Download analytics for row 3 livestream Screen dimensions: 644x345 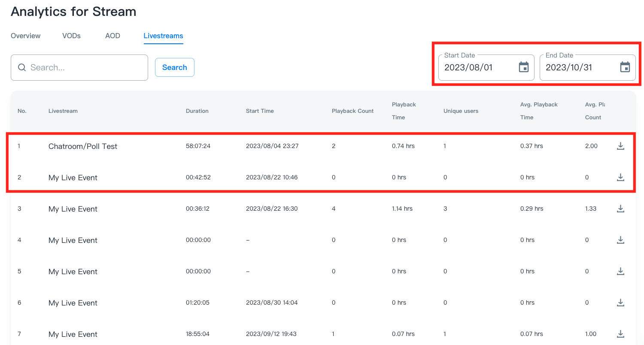[620, 209]
